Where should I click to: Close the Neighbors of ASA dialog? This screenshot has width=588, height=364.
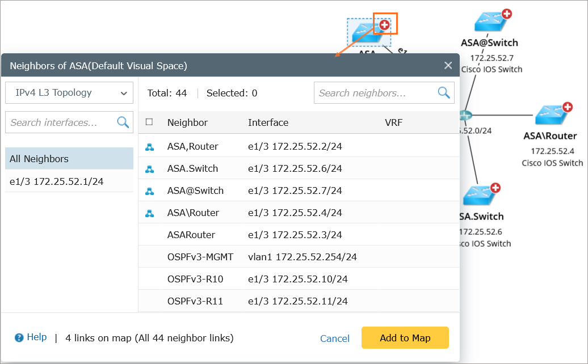pyautogui.click(x=448, y=65)
